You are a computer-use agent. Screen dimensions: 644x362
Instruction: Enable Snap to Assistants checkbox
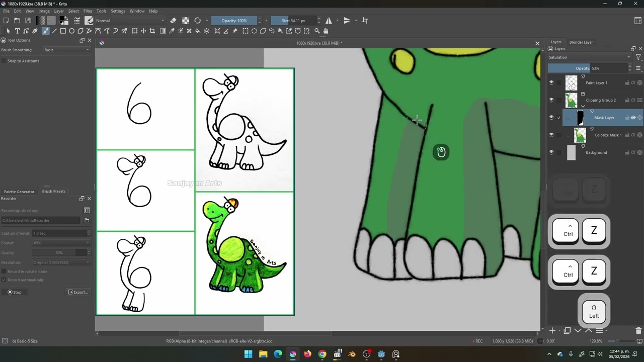point(4,61)
